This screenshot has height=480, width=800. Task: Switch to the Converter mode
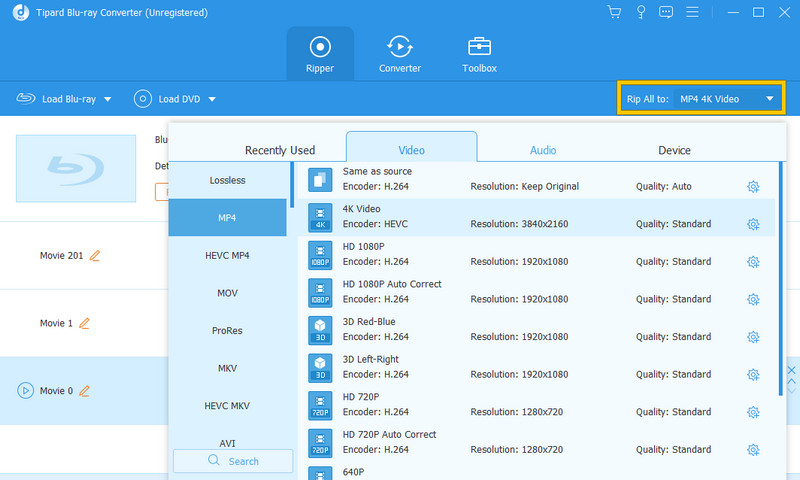399,54
